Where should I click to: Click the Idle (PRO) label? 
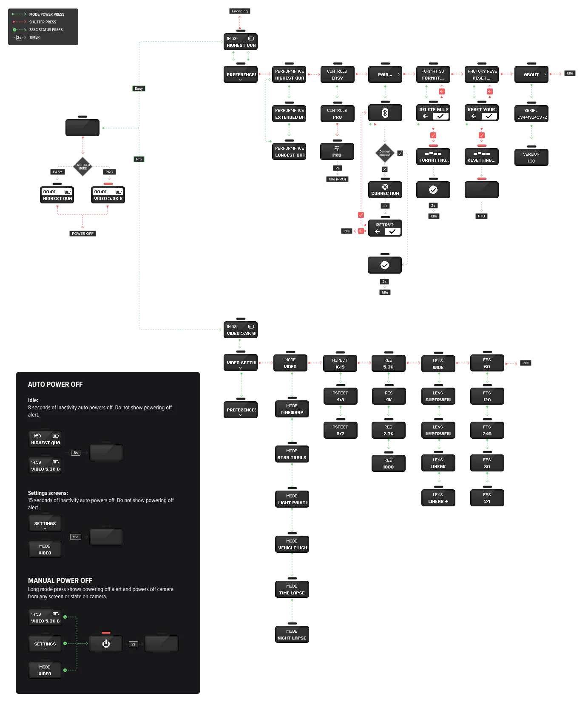click(x=337, y=179)
